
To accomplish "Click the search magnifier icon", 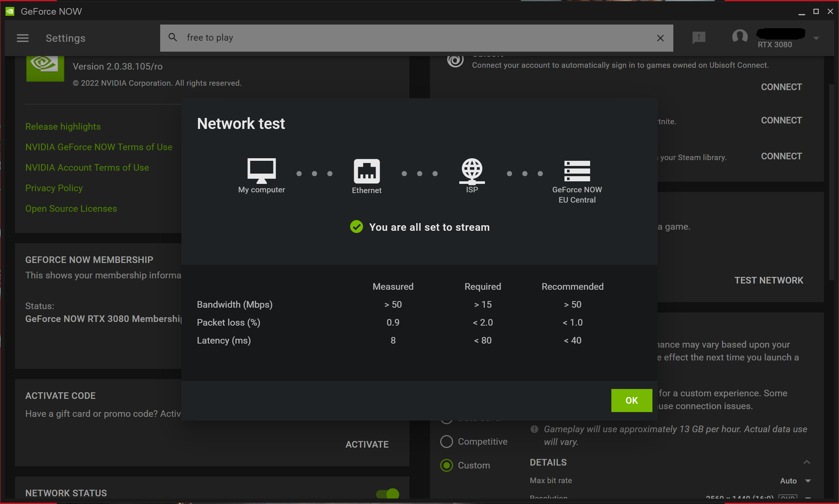I will [x=173, y=37].
